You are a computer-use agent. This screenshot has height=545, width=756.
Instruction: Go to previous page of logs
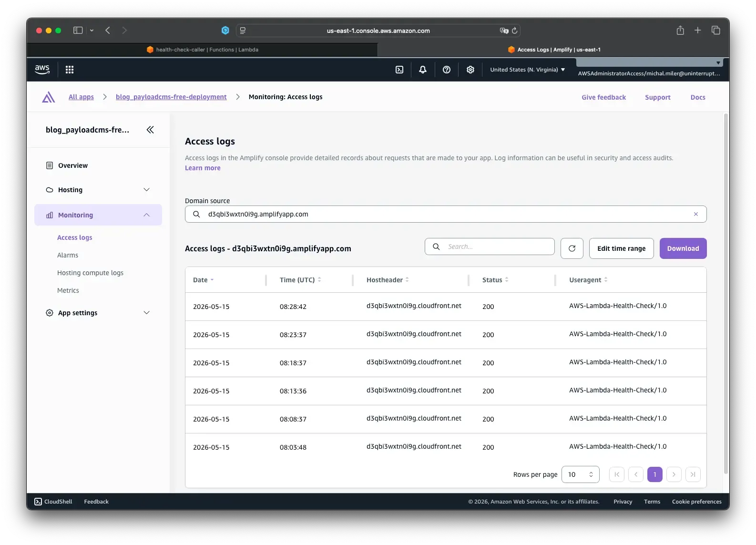[x=636, y=474]
